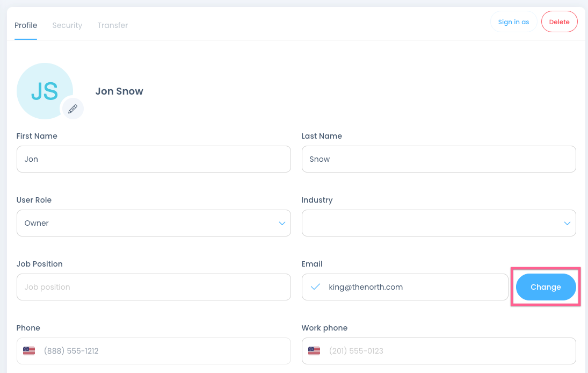Open the Transfer tab
This screenshot has height=373, width=588.
point(112,25)
